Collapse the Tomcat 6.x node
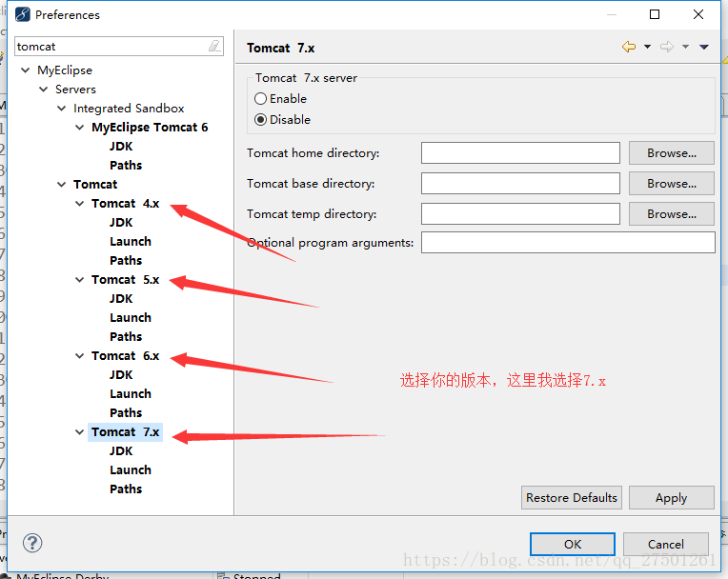Image resolution: width=728 pixels, height=579 pixels. [x=79, y=355]
